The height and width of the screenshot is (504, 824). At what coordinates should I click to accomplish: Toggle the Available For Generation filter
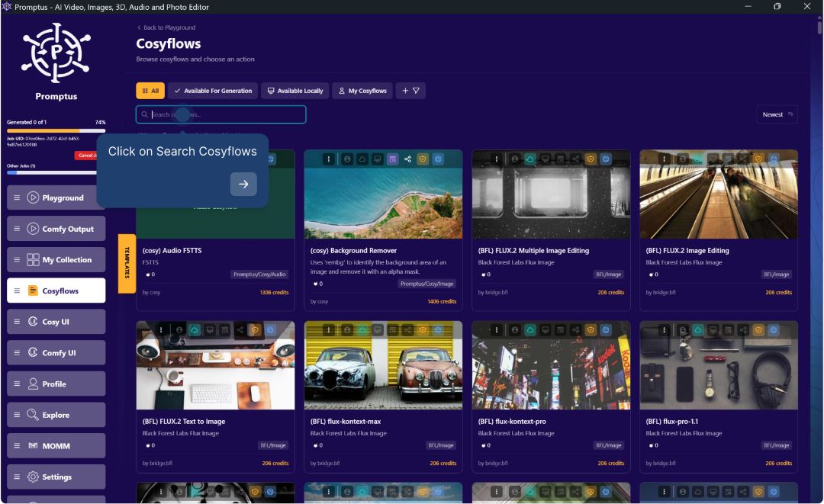click(x=213, y=91)
